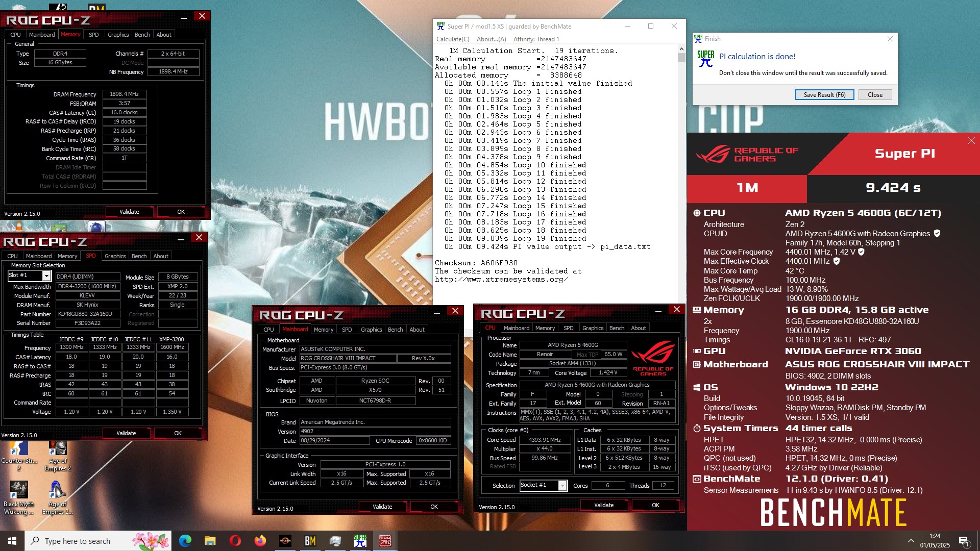This screenshot has height=551, width=980.
Task: Open Mainboard tab in CPU tab CPU-Z window
Action: coord(517,328)
